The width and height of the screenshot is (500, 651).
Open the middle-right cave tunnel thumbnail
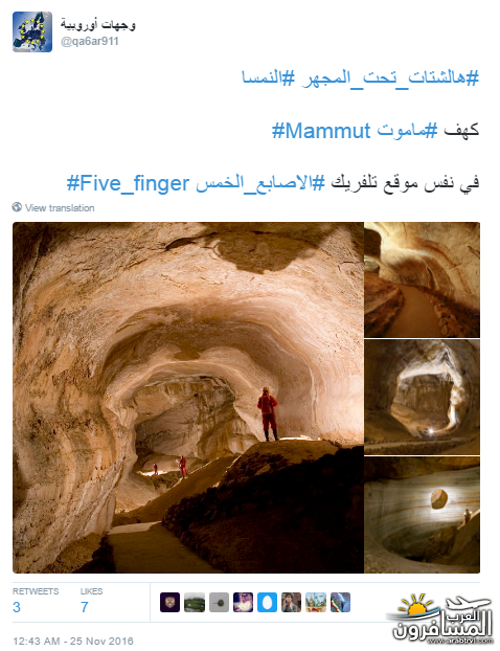coord(422,397)
